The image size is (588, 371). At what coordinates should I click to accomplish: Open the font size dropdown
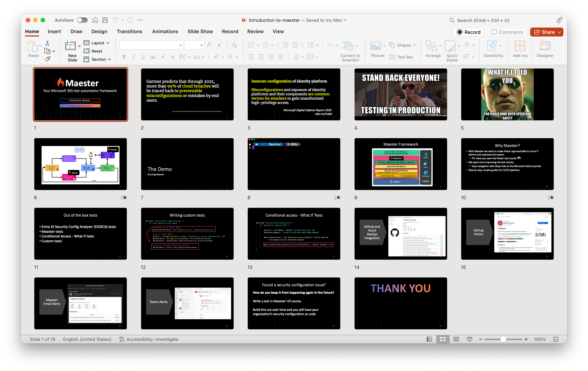point(194,45)
